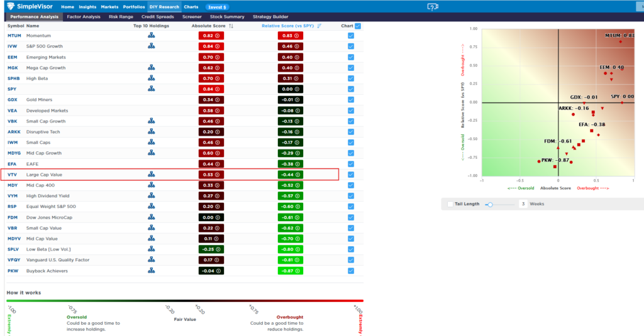Show holdings icon for PKW Buyback Achievers
This screenshot has height=336, width=644.
pyautogui.click(x=151, y=270)
